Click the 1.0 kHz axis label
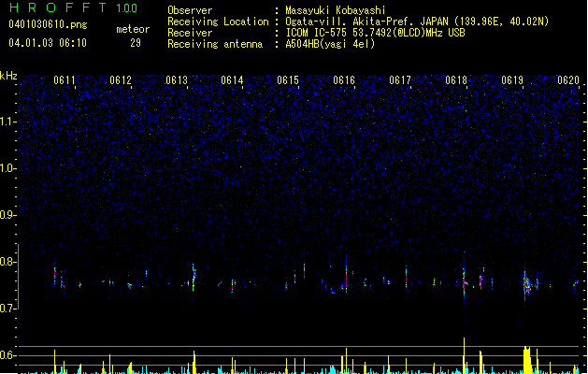This screenshot has height=374, width=588. pyautogui.click(x=7, y=168)
